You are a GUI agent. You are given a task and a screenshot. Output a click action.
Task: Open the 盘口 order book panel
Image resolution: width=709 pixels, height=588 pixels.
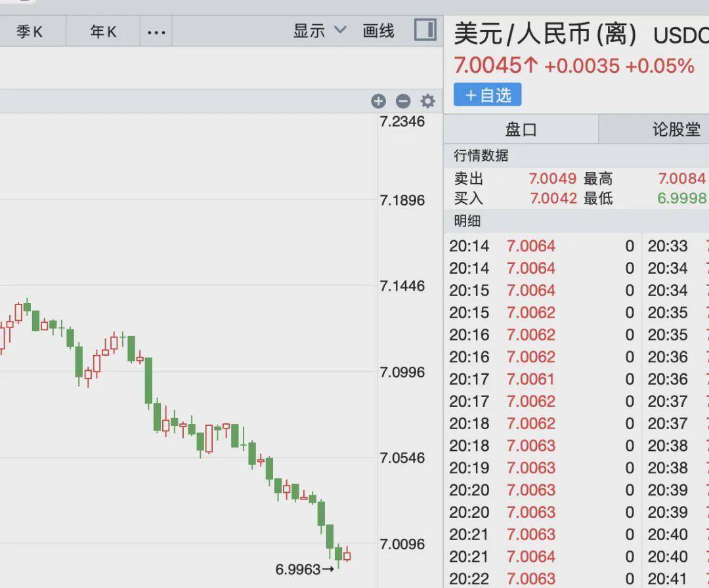521,129
